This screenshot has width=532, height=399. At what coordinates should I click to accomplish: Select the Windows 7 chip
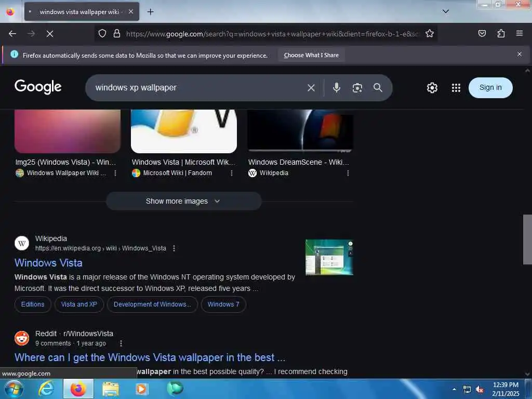[x=223, y=304]
